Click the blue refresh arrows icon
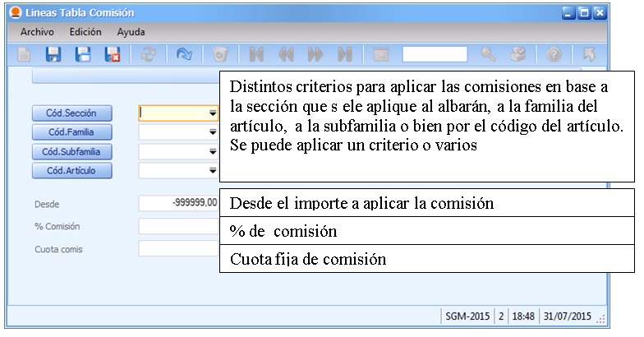 pos(182,55)
